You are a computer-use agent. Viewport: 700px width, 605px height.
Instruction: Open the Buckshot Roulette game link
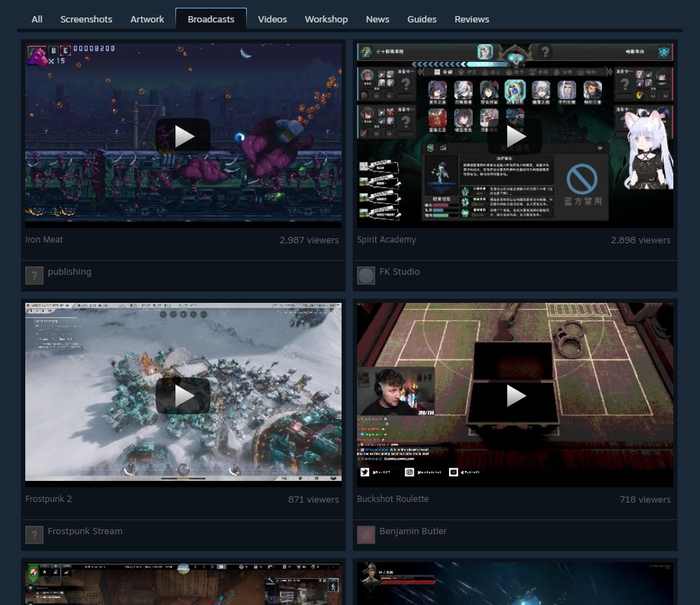[x=392, y=499]
